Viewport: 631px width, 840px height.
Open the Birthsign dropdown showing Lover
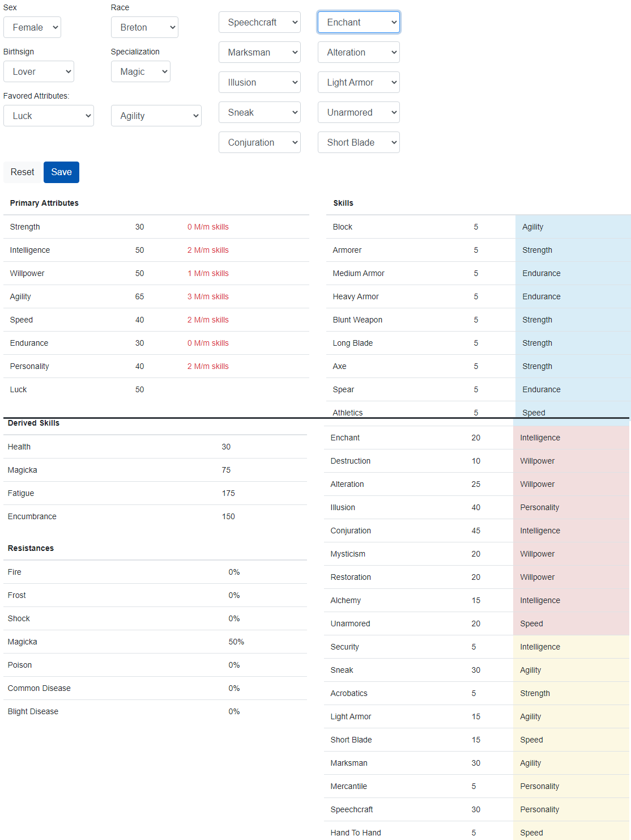point(39,71)
